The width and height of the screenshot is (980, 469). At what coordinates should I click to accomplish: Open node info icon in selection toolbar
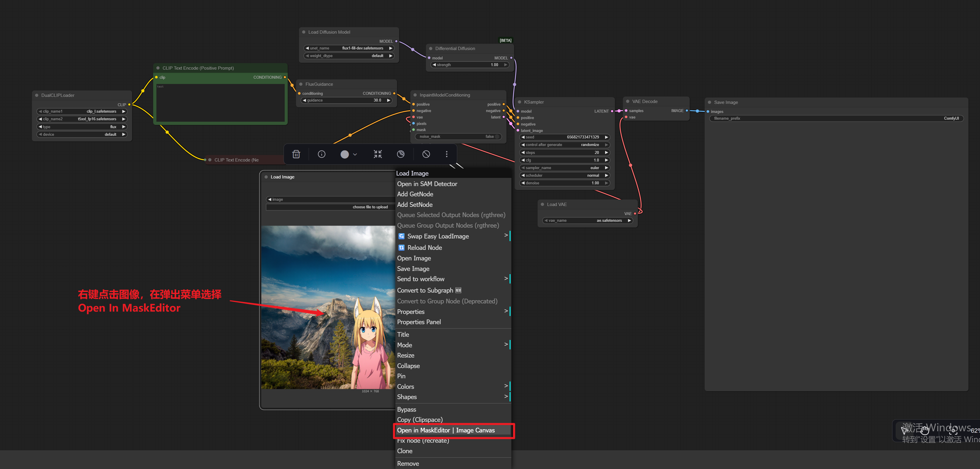point(322,154)
